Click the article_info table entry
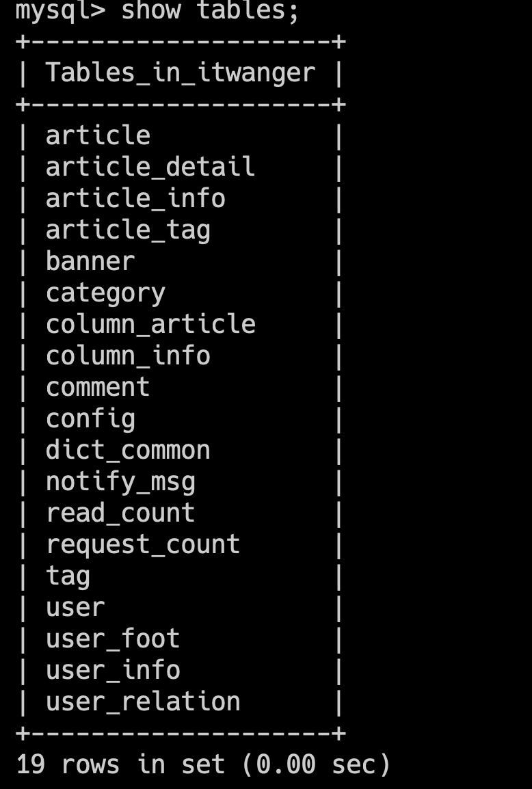Image resolution: width=532 pixels, height=789 pixels. point(135,198)
